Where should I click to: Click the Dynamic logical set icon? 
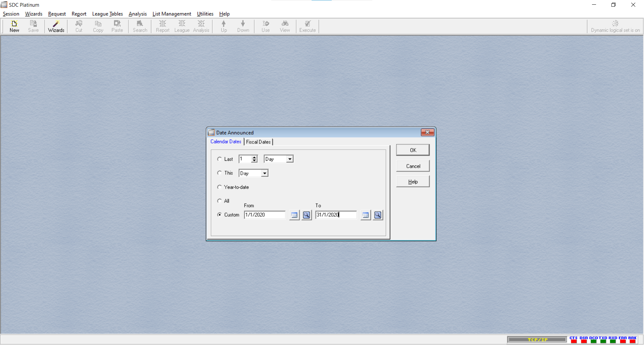click(615, 23)
